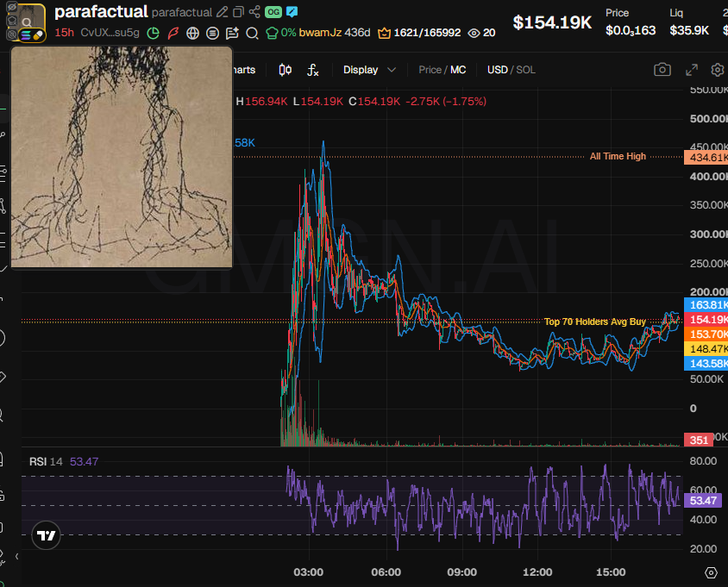Click the H156.94K high value
Viewport: 728px width, 587px height.
point(261,102)
